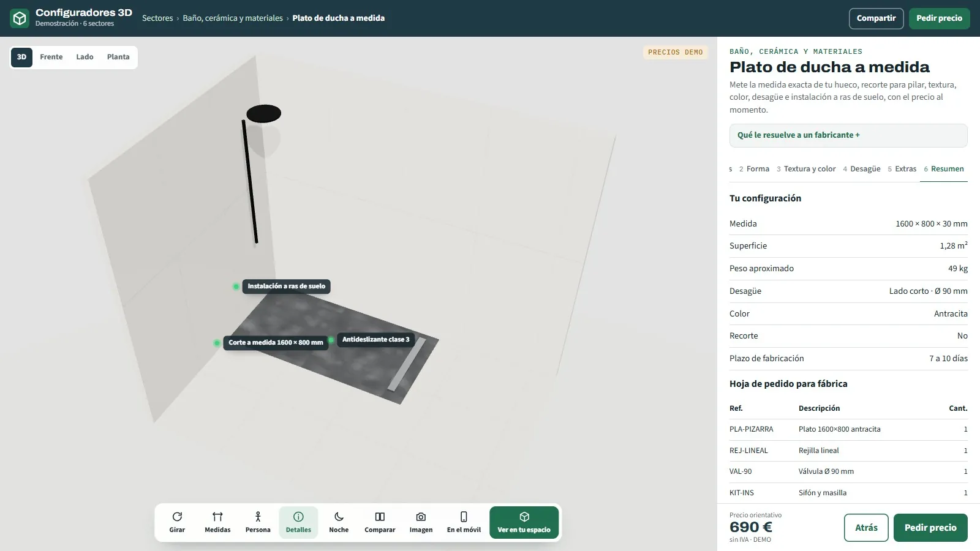The height and width of the screenshot is (551, 980).
Task: Open Sectores breadcrumb link
Action: pos(157,18)
